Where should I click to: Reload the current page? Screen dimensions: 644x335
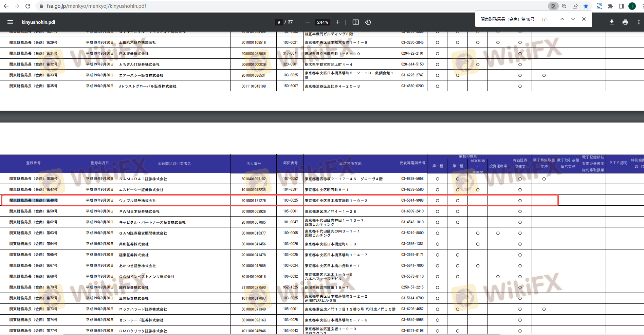point(28,6)
